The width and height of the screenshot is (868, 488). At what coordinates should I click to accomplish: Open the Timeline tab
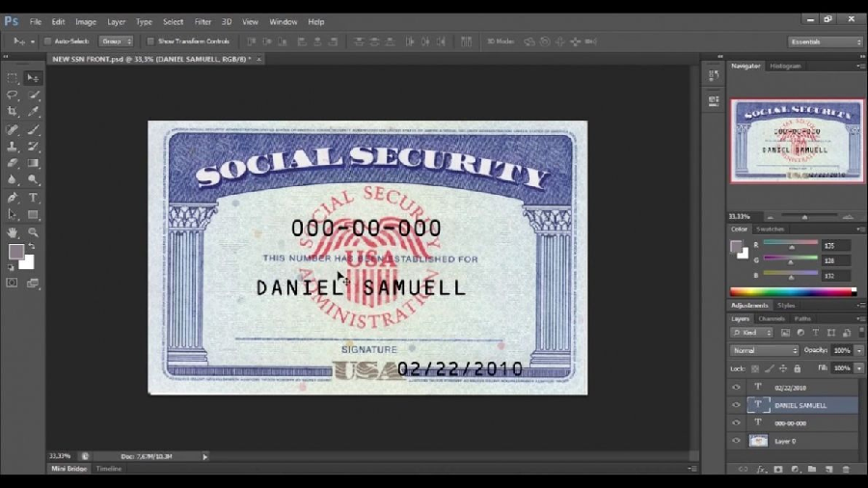point(108,469)
